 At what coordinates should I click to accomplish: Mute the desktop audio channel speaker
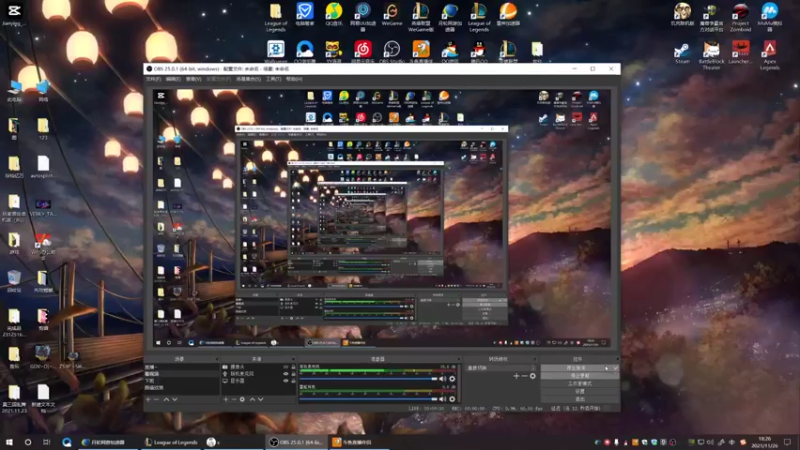click(x=442, y=379)
